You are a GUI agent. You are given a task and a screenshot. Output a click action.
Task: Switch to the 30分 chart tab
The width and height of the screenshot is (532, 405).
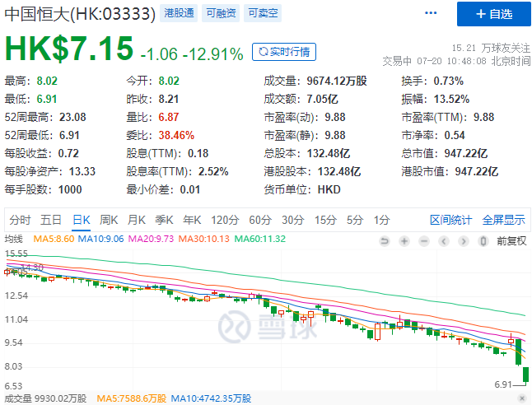pyautogui.click(x=293, y=220)
